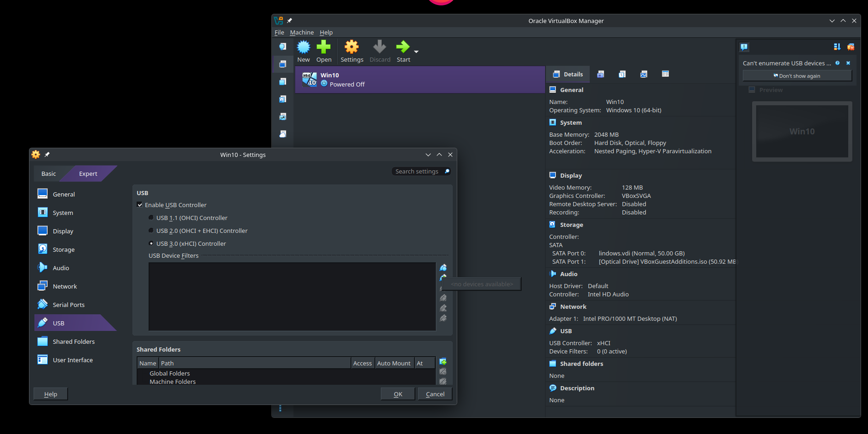Screen dimensions: 868x434
Task: Click the green Start arrow icon
Action: coord(403,47)
